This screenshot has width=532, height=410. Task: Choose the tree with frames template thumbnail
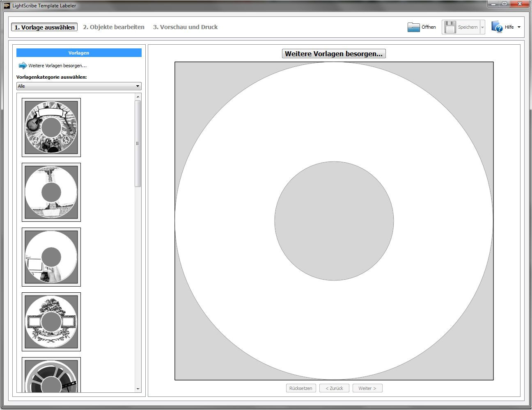[x=51, y=322]
